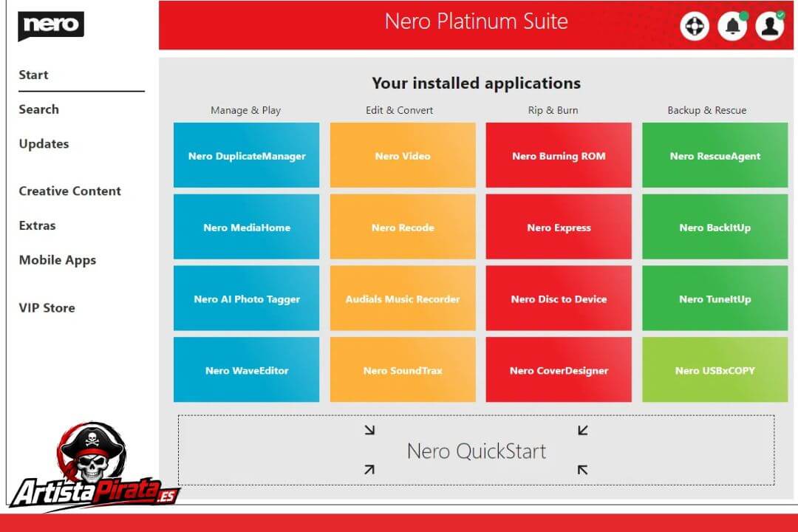Select the Start menu item
This screenshot has width=798, height=532.
(33, 75)
